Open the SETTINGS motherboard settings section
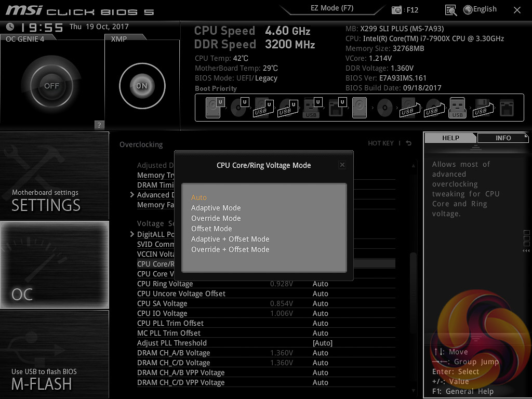This screenshot has width=532, height=399. [54, 176]
